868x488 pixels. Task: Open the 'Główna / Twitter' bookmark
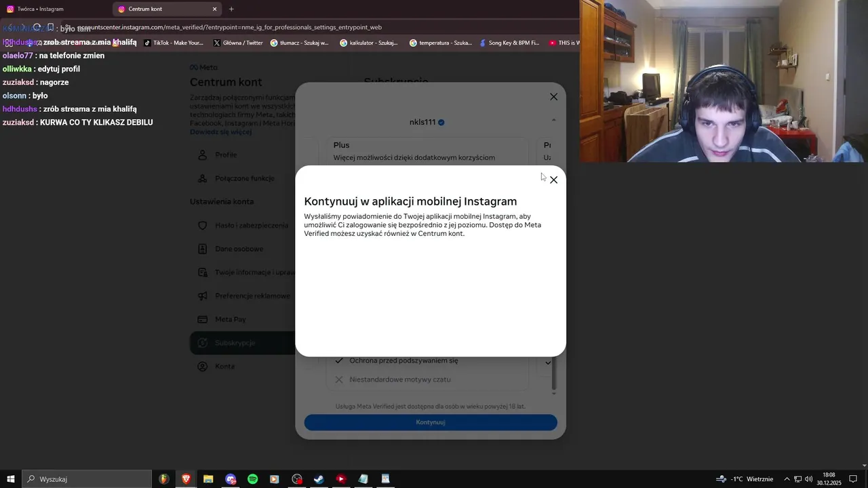click(x=238, y=43)
